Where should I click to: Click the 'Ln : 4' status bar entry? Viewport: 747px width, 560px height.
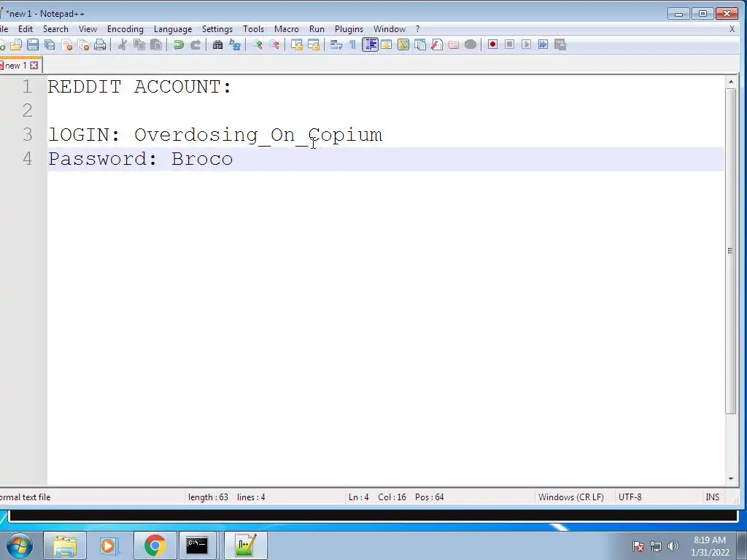click(x=359, y=497)
